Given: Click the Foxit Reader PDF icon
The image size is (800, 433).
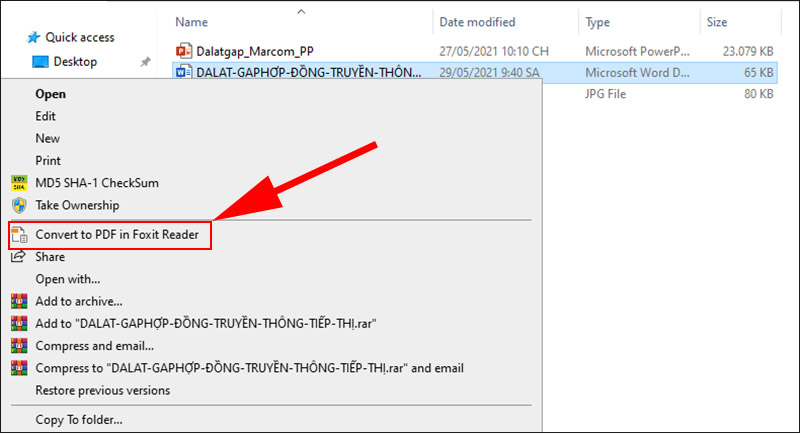Looking at the screenshot, I should click(19, 236).
